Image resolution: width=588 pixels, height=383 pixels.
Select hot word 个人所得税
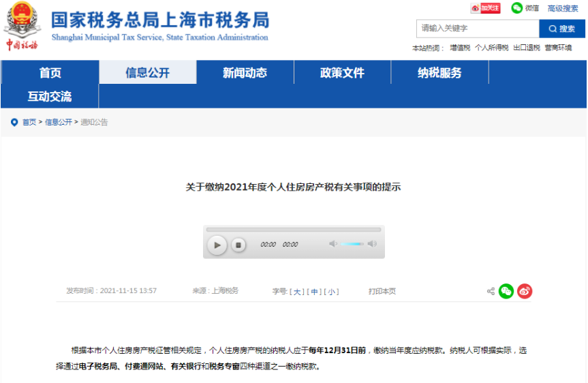pos(491,48)
